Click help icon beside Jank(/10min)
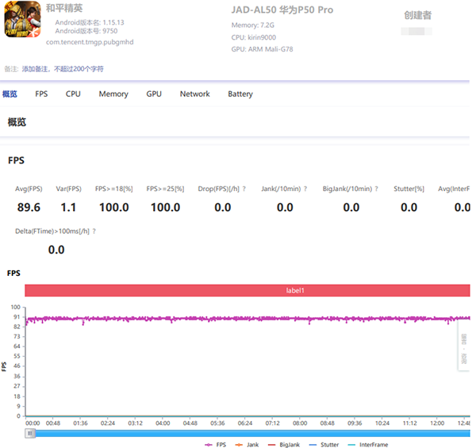The width and height of the screenshot is (476, 448). click(x=307, y=189)
